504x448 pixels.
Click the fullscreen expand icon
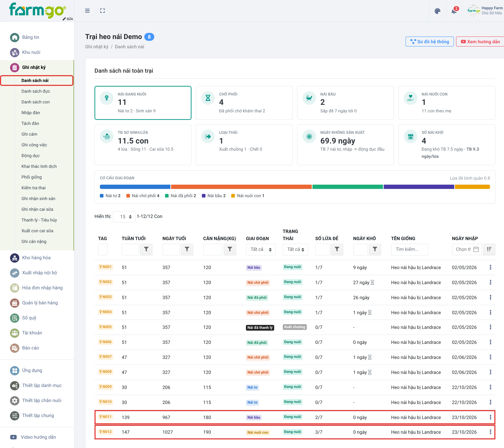pyautogui.click(x=103, y=11)
